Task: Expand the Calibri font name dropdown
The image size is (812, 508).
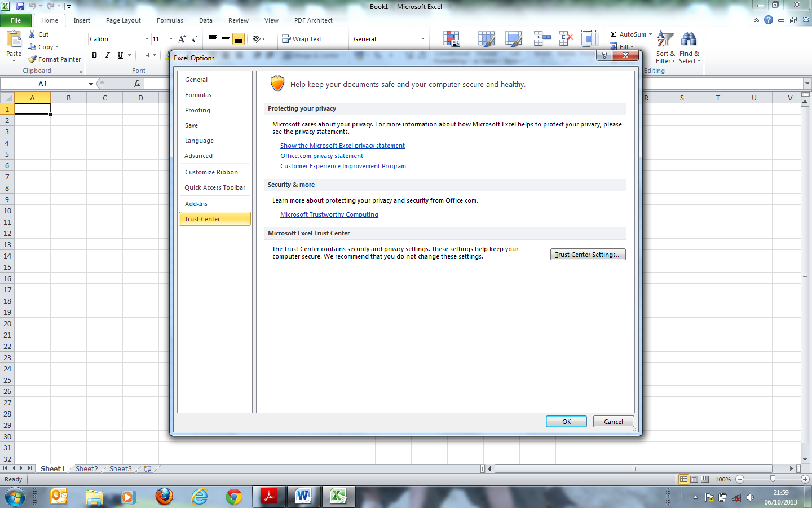Action: coord(147,39)
